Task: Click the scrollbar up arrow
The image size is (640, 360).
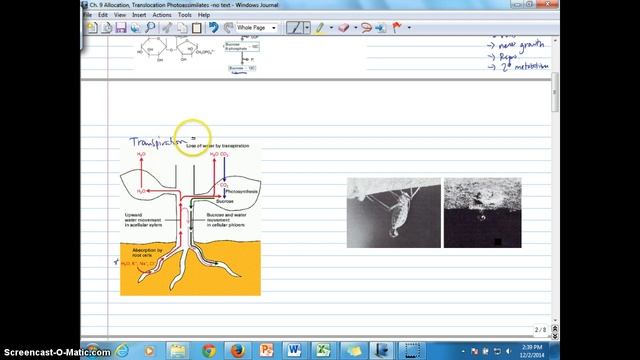Action: click(555, 41)
